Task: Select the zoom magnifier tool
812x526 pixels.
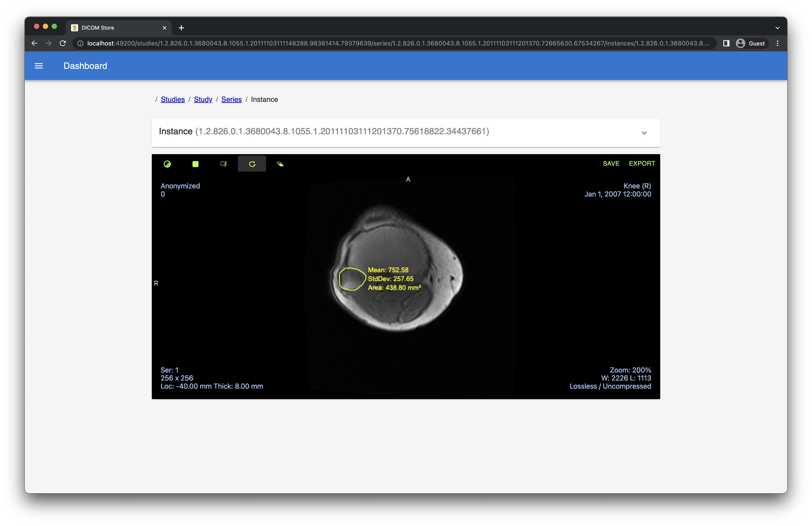Action: coord(223,164)
